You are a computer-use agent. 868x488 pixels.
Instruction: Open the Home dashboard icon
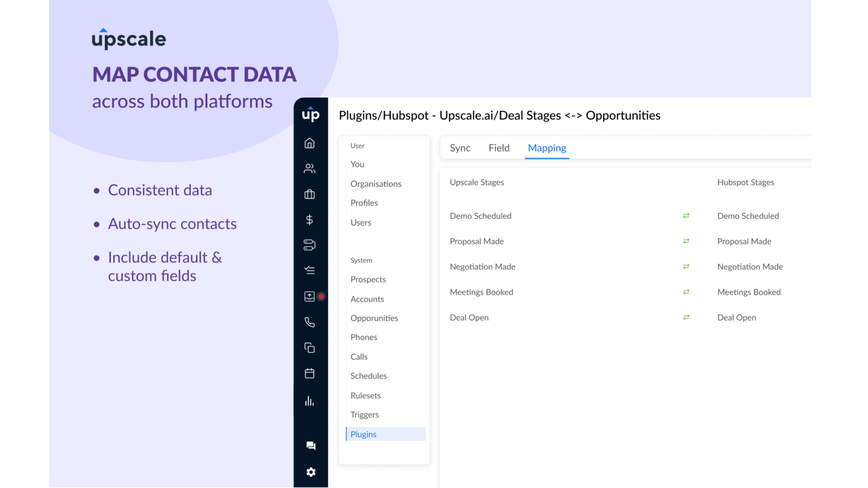[310, 143]
